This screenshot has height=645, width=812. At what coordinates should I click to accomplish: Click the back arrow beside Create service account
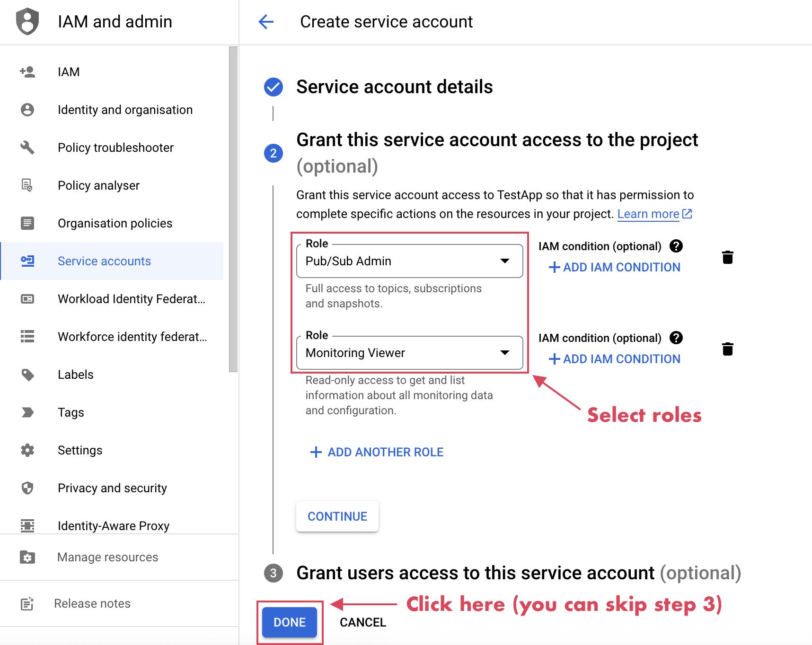[x=266, y=22]
